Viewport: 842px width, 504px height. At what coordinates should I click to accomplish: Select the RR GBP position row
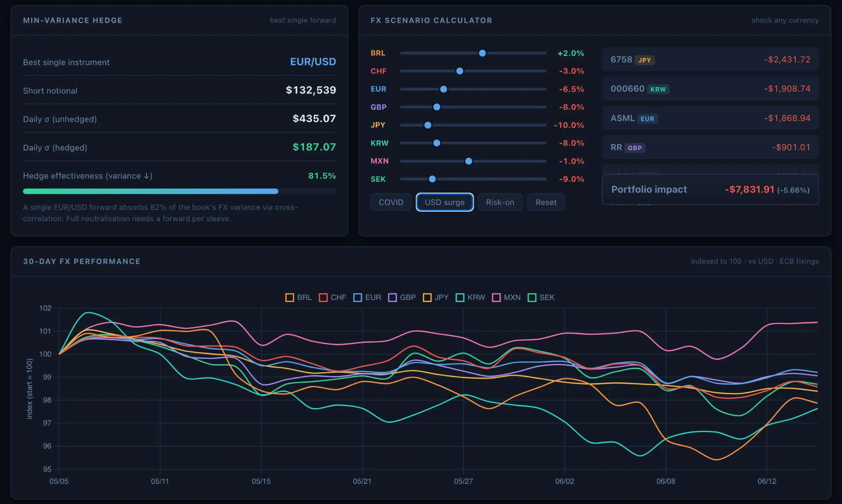pyautogui.click(x=710, y=147)
